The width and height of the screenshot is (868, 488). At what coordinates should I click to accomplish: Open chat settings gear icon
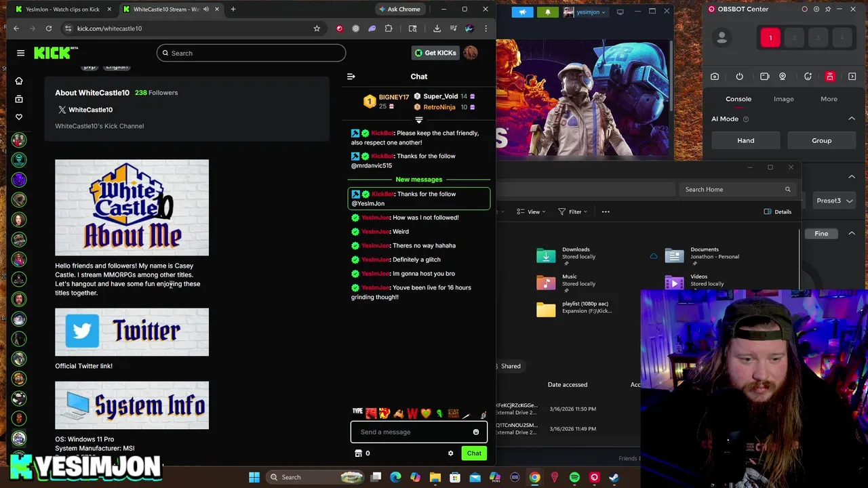point(450,453)
